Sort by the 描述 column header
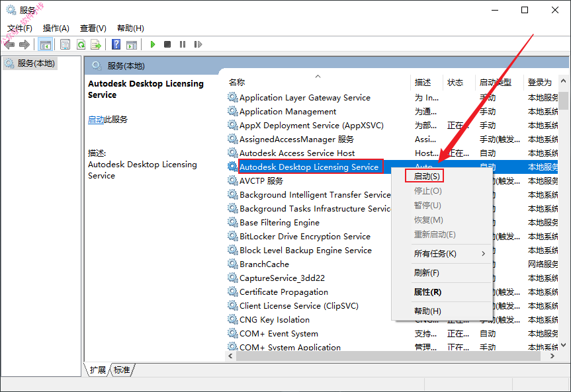The height and width of the screenshot is (392, 571). 426,82
